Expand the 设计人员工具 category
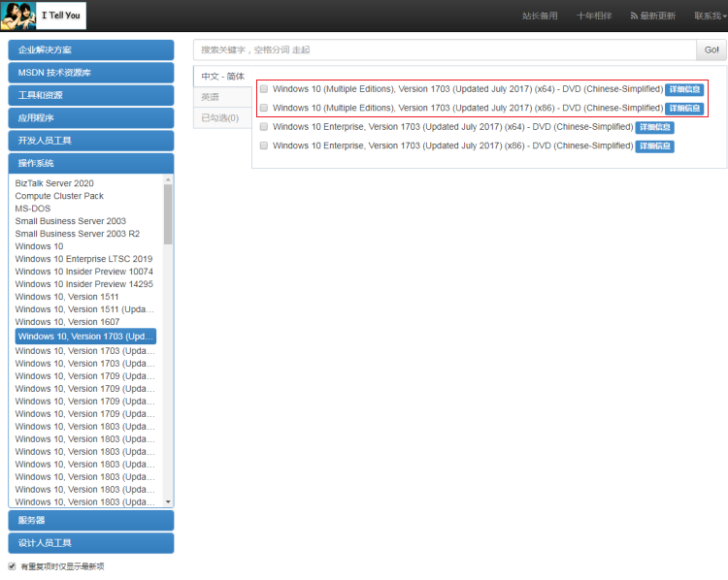 91,543
